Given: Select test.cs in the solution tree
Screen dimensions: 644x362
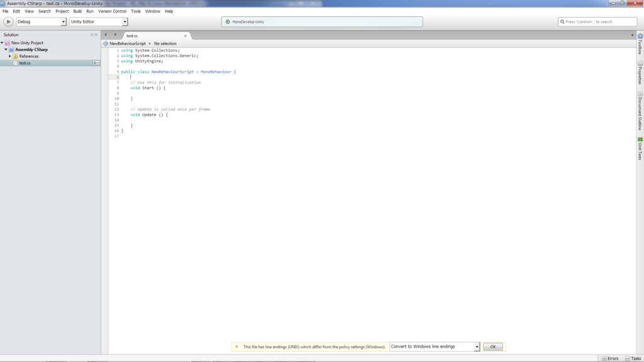Looking at the screenshot, I should pyautogui.click(x=25, y=63).
